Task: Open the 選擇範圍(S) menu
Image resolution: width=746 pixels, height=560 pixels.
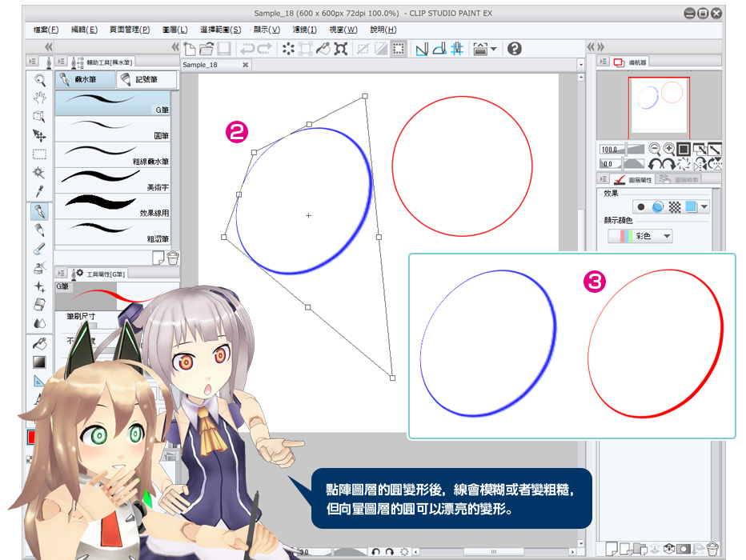Action: [x=220, y=30]
